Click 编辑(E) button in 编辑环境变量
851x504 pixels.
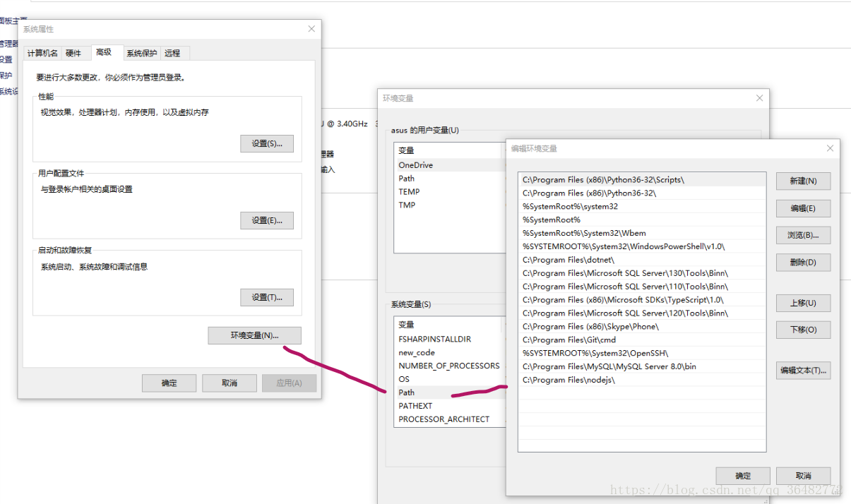[x=803, y=208]
